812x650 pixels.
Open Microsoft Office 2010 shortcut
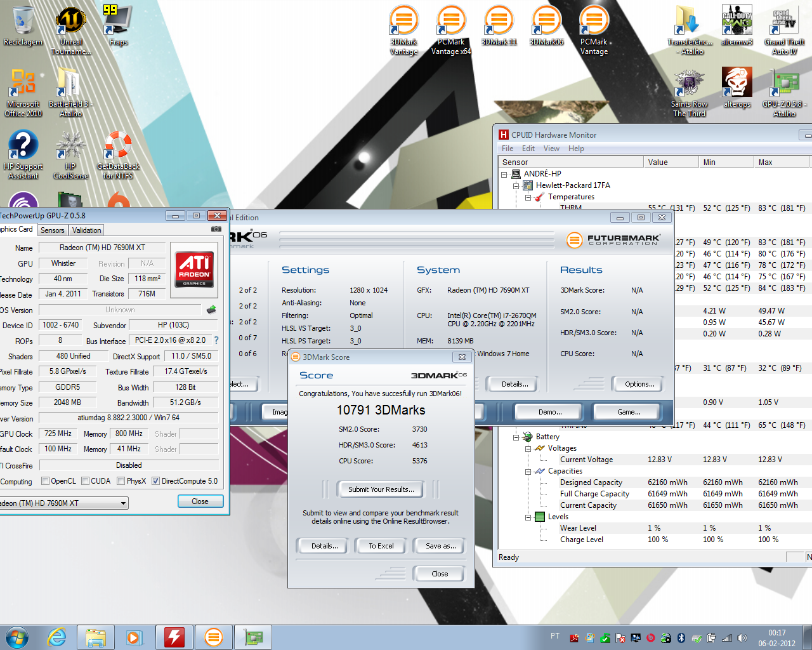click(23, 93)
